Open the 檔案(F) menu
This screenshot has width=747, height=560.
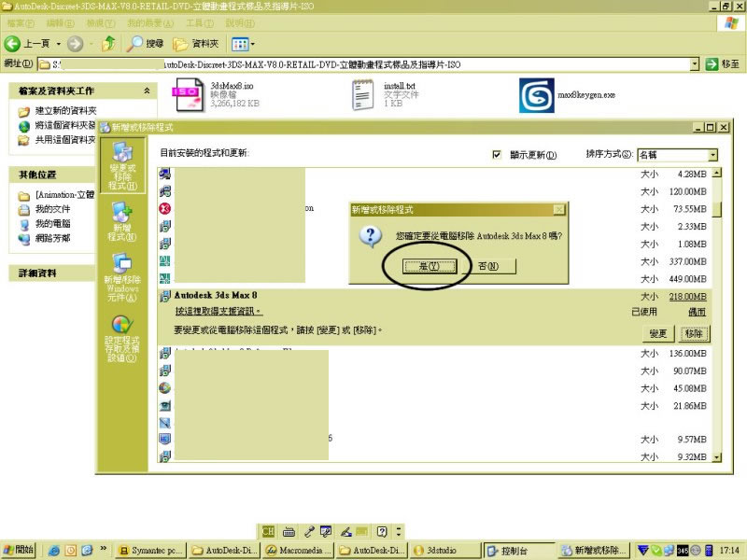pyautogui.click(x=21, y=22)
